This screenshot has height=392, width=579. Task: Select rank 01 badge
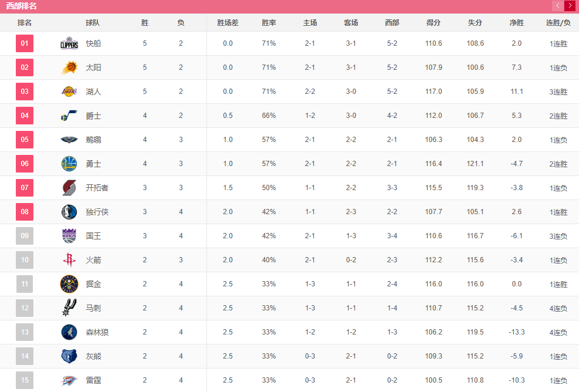pos(25,43)
